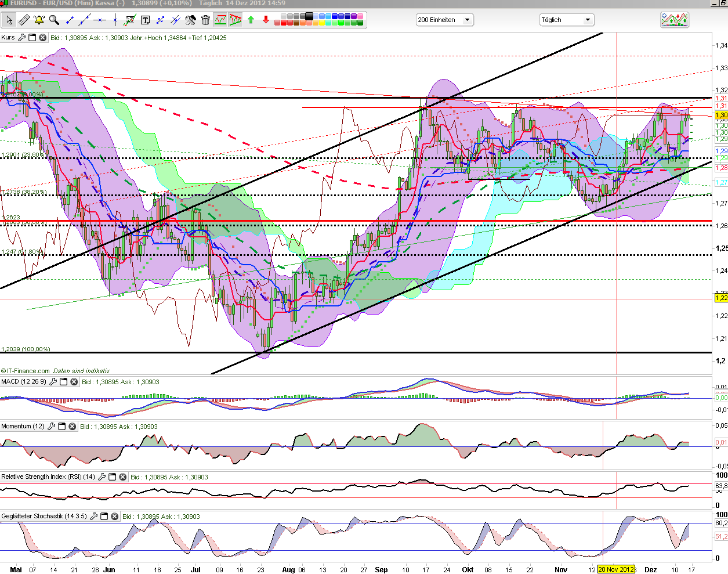Screen dimensions: 728x574
Task: Click the 1,2623 level label
Action: [11, 218]
